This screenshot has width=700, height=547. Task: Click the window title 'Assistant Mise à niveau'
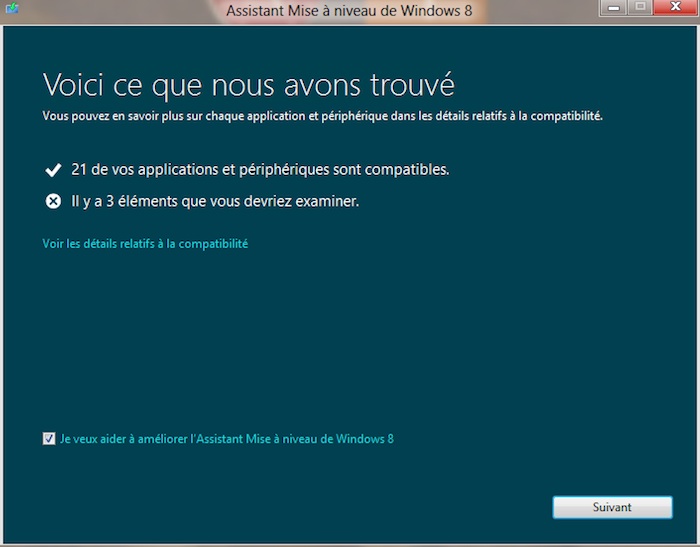click(x=349, y=10)
